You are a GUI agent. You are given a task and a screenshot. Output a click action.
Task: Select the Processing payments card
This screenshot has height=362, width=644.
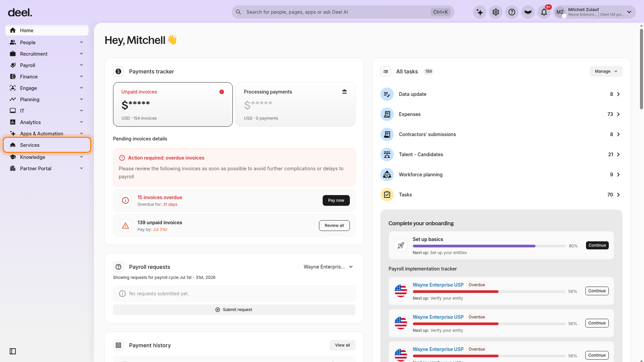coord(296,104)
